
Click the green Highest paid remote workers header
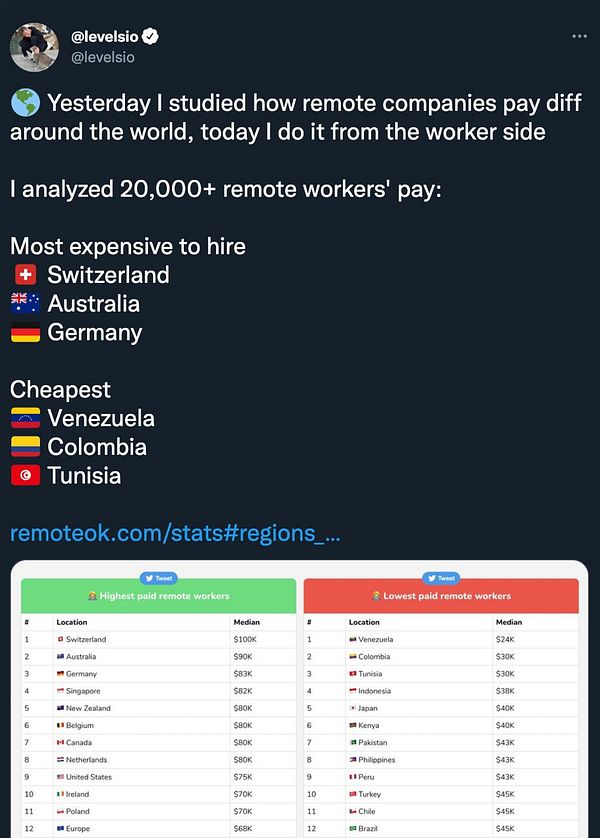coord(159,596)
